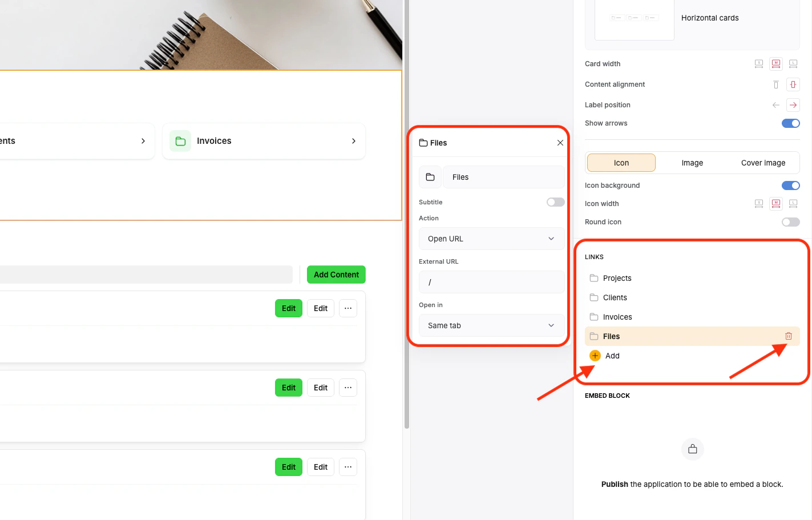The width and height of the screenshot is (812, 520).
Task: Toggle Show arrows switch
Action: point(791,123)
